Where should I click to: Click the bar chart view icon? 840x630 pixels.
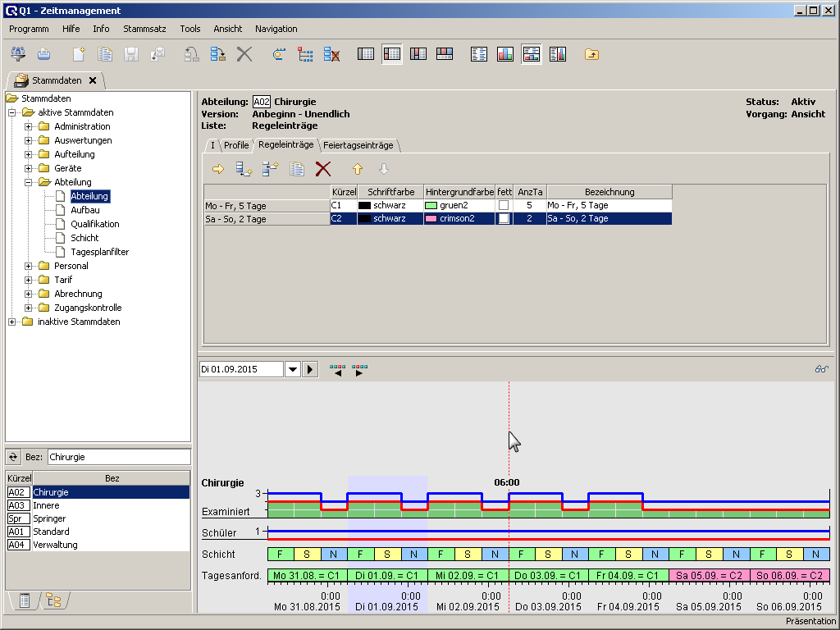[505, 54]
